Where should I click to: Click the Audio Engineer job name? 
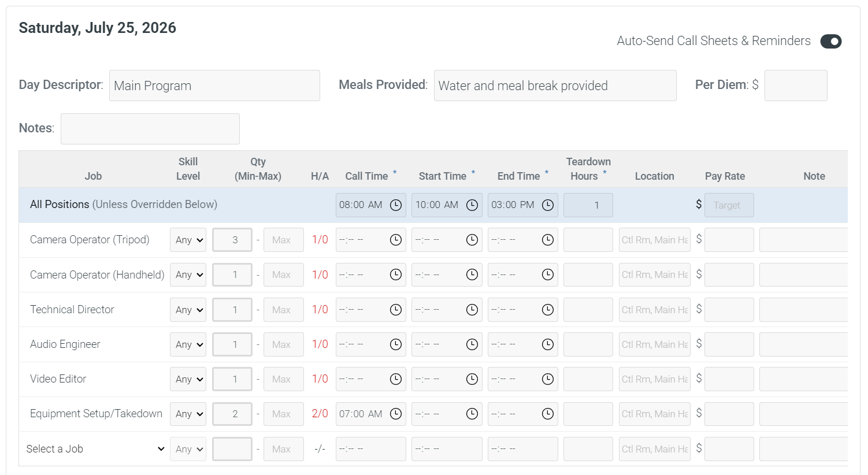[65, 344]
